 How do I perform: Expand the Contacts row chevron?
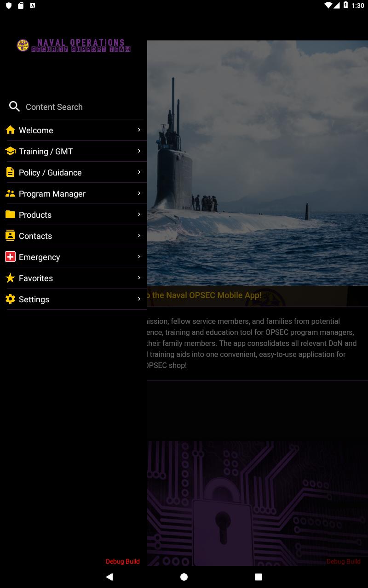[x=139, y=236]
